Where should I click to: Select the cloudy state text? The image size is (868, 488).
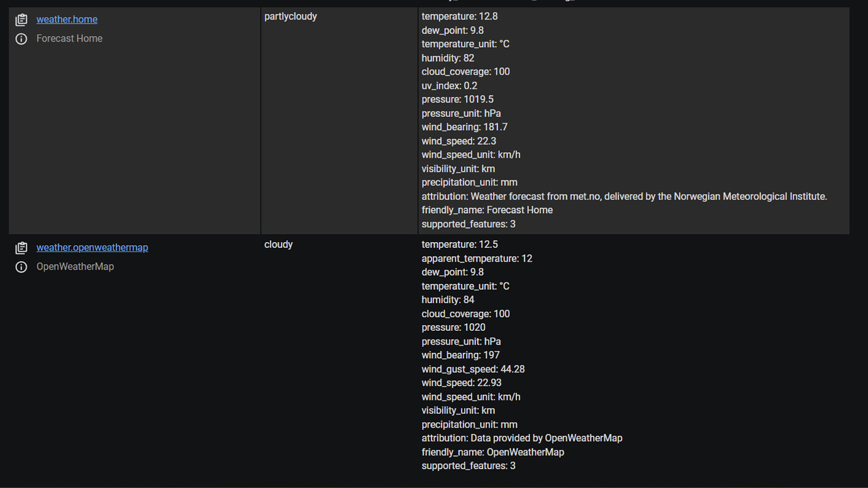[x=278, y=244]
